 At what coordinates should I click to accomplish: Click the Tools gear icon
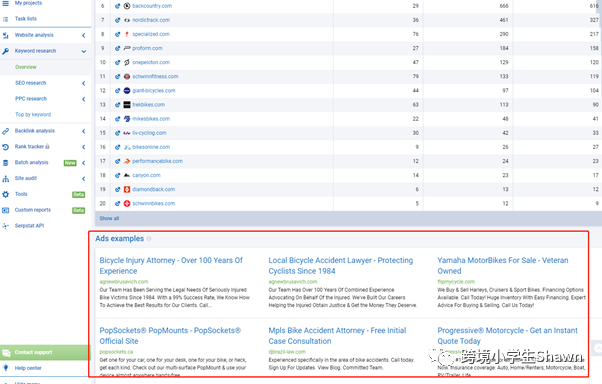(x=5, y=194)
